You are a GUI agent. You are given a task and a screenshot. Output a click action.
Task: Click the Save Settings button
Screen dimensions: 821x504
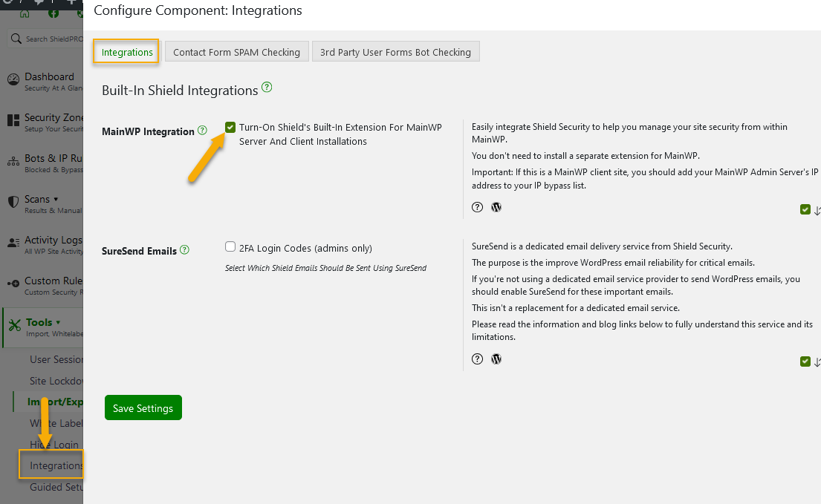click(x=143, y=408)
